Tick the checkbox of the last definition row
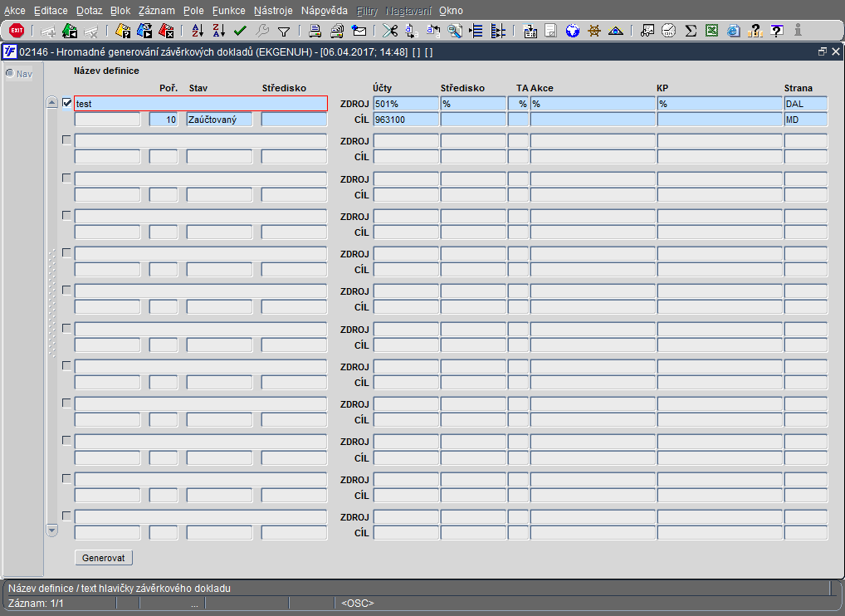 67,516
